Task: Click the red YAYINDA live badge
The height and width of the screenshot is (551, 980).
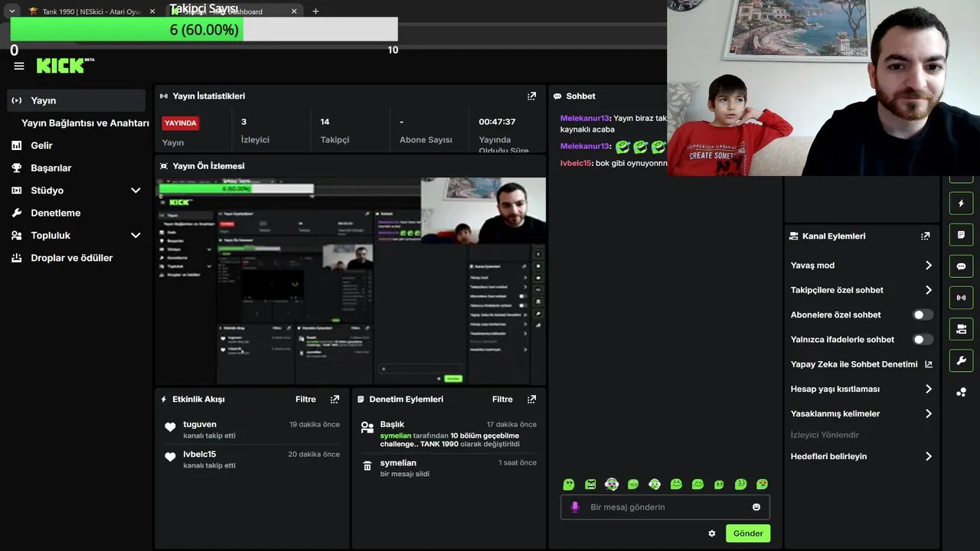Action: (x=181, y=123)
